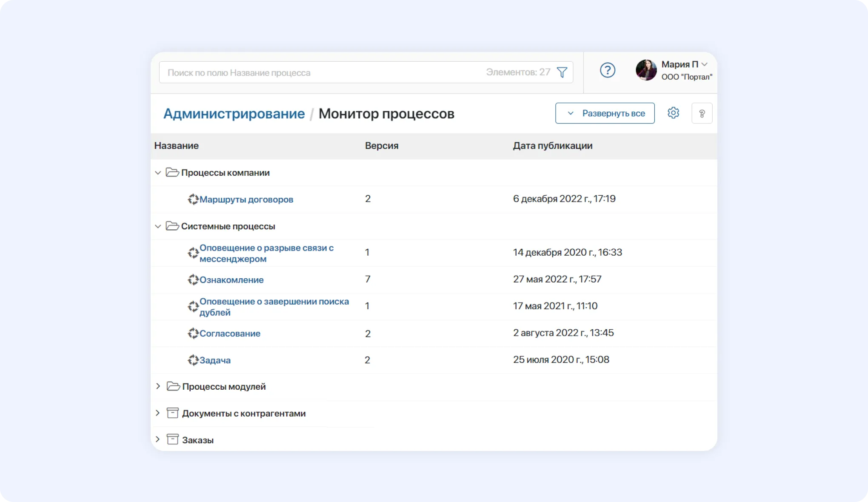The width and height of the screenshot is (868, 502).
Task: Click the Название column header
Action: click(x=176, y=145)
